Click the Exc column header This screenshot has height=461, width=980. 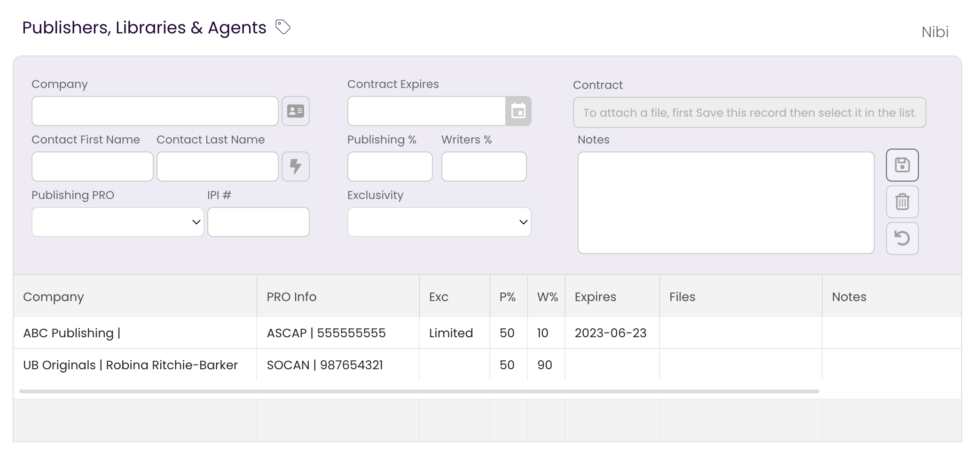[455, 297]
